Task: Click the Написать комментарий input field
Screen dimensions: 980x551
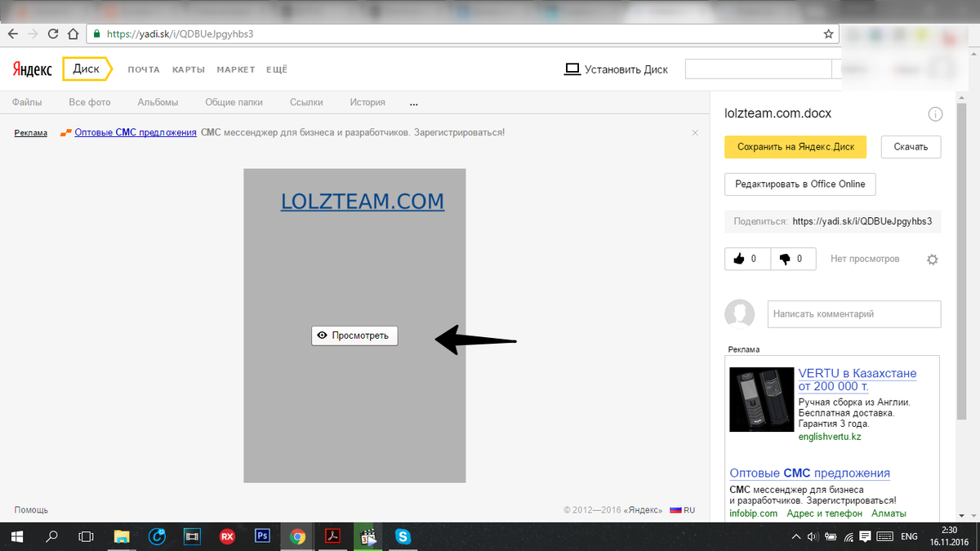Action: pyautogui.click(x=854, y=314)
